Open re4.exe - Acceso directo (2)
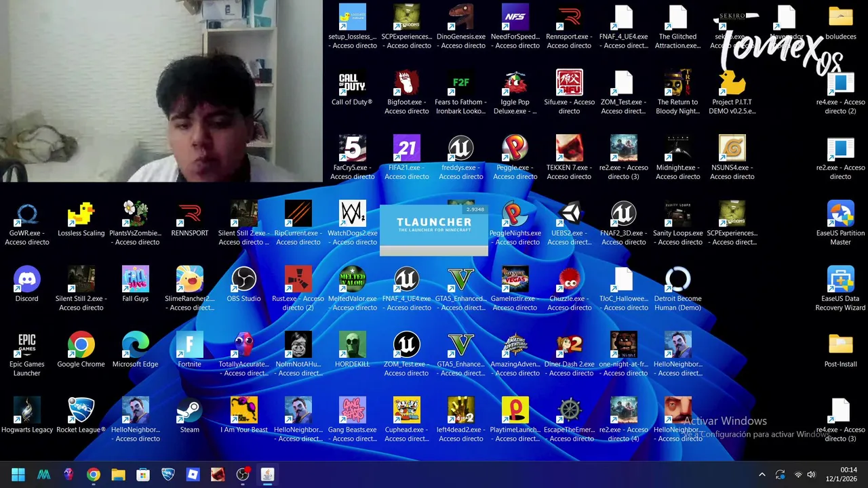868x488 pixels. click(841, 92)
